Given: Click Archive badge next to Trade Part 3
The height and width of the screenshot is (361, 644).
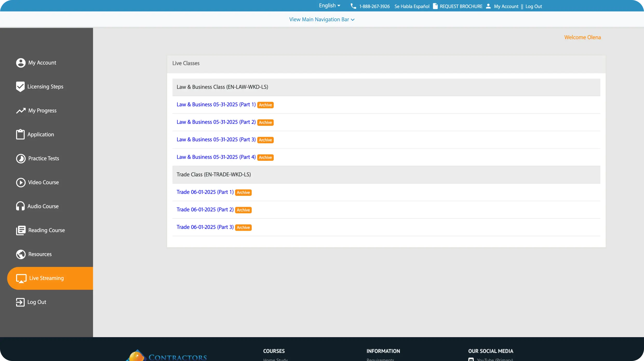Looking at the screenshot, I should coord(243,227).
